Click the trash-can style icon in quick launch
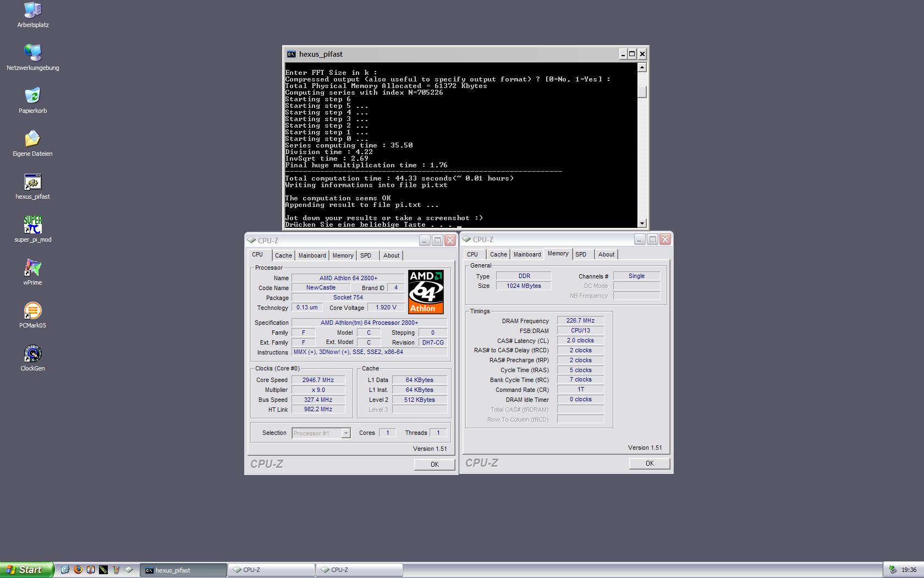924x578 pixels. pos(116,570)
